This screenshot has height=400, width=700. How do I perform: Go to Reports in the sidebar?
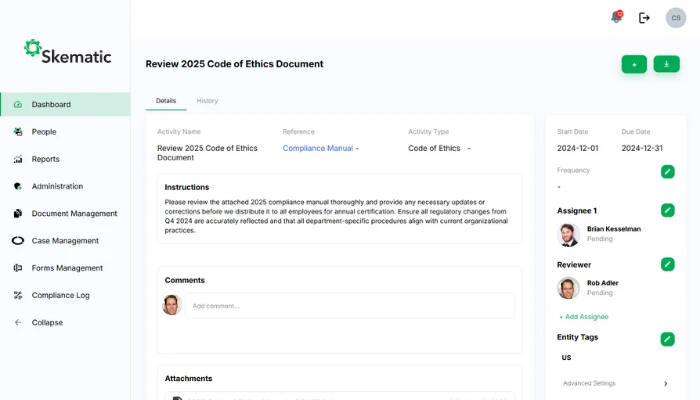45,159
